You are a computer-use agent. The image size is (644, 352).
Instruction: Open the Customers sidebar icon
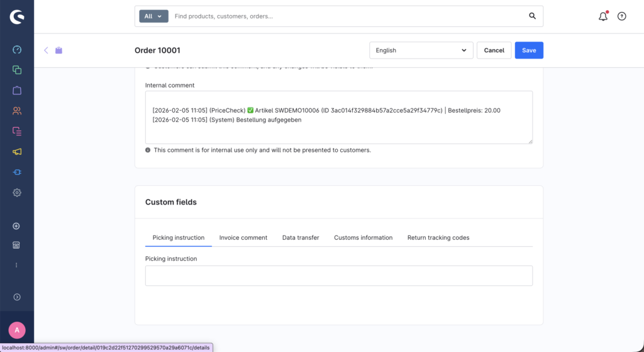coord(17,111)
